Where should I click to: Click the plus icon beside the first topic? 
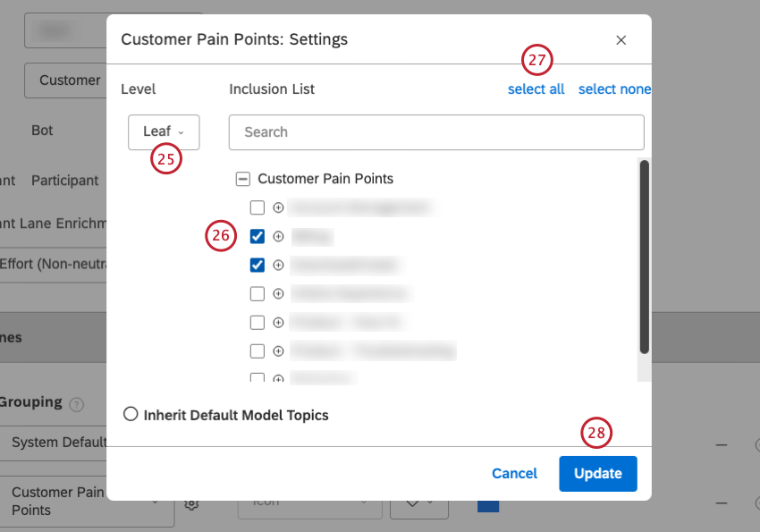(278, 207)
